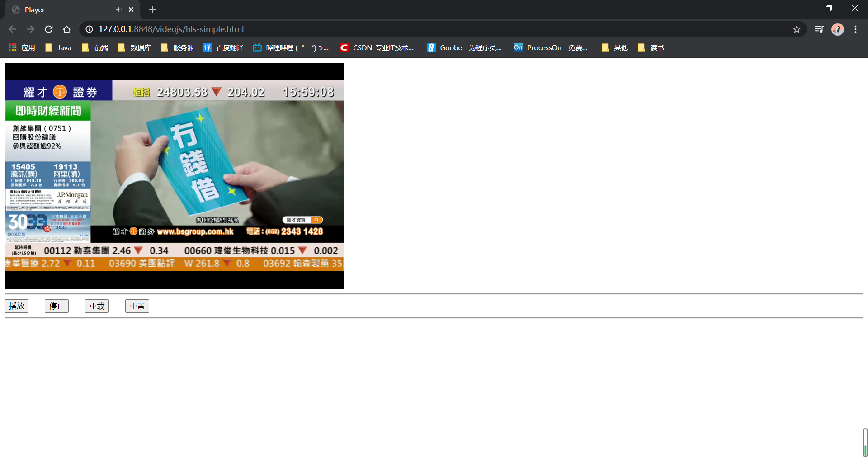Click the address bar URL field
This screenshot has height=471, width=868.
[443, 29]
